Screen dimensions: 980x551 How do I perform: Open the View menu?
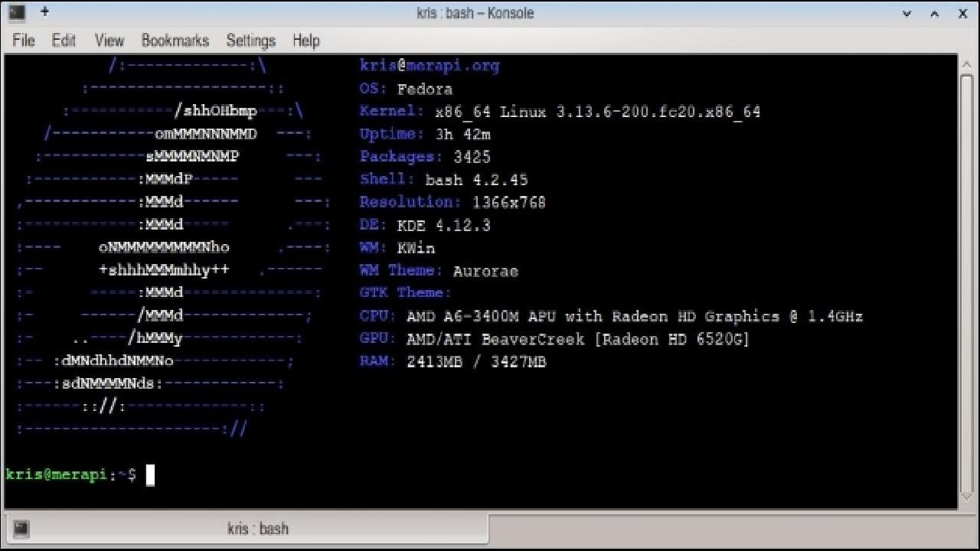pyautogui.click(x=109, y=41)
